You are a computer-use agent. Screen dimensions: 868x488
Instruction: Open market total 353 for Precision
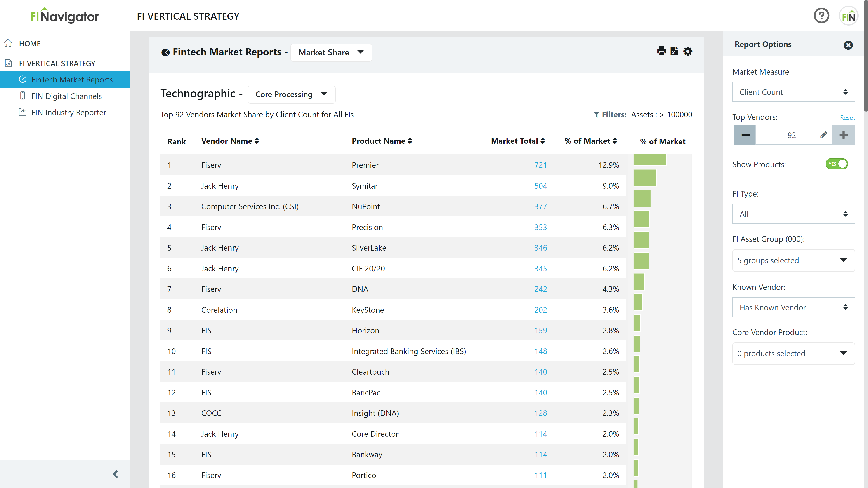coord(540,227)
